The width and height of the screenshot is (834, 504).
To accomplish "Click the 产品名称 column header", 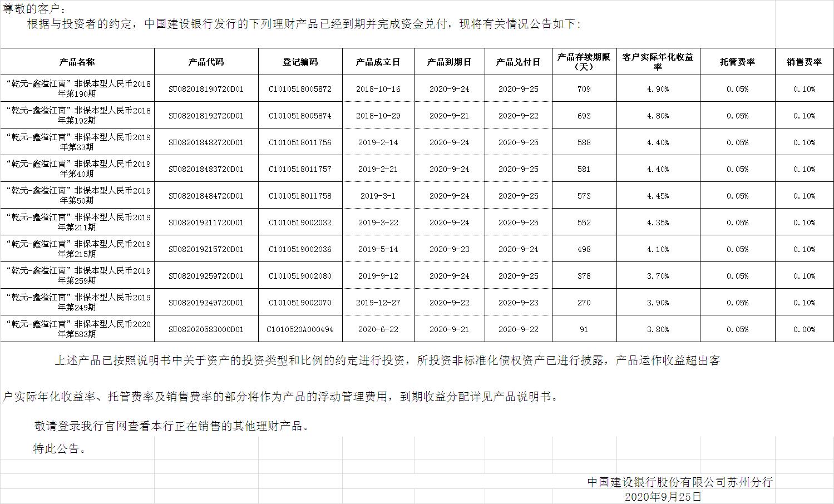I will (x=77, y=62).
